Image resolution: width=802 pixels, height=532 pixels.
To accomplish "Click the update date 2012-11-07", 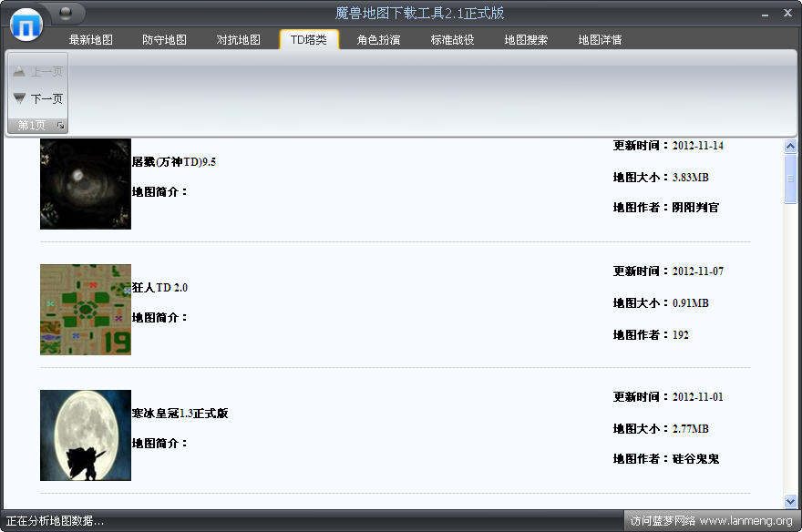I will [x=698, y=271].
